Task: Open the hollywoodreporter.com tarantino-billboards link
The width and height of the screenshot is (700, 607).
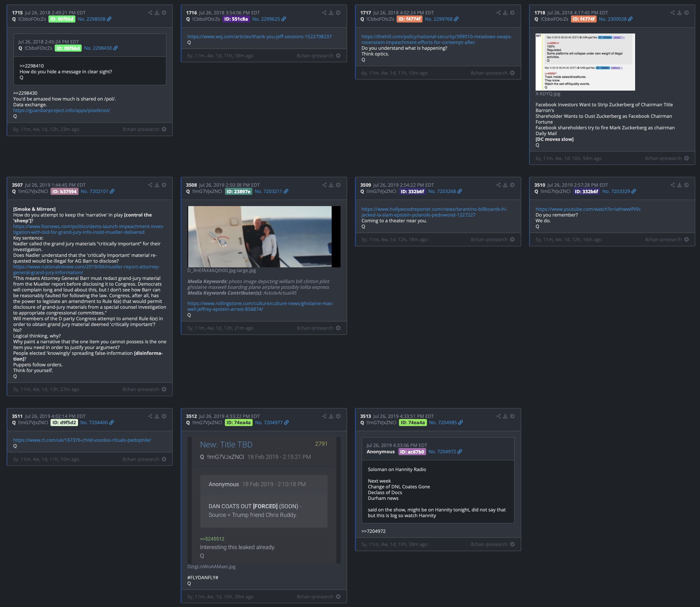Action: pos(434,212)
